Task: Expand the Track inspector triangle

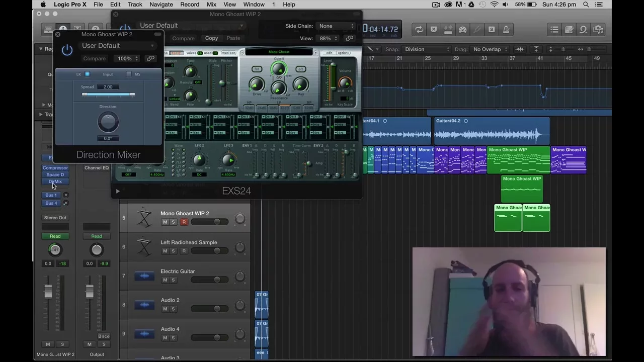Action: click(41, 115)
